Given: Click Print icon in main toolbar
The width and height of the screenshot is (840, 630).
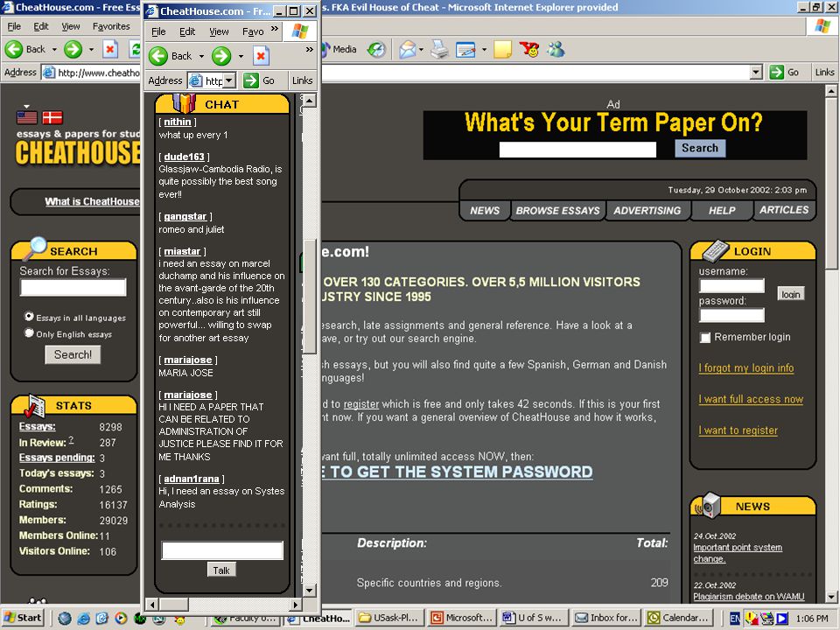Looking at the screenshot, I should pyautogui.click(x=439, y=50).
